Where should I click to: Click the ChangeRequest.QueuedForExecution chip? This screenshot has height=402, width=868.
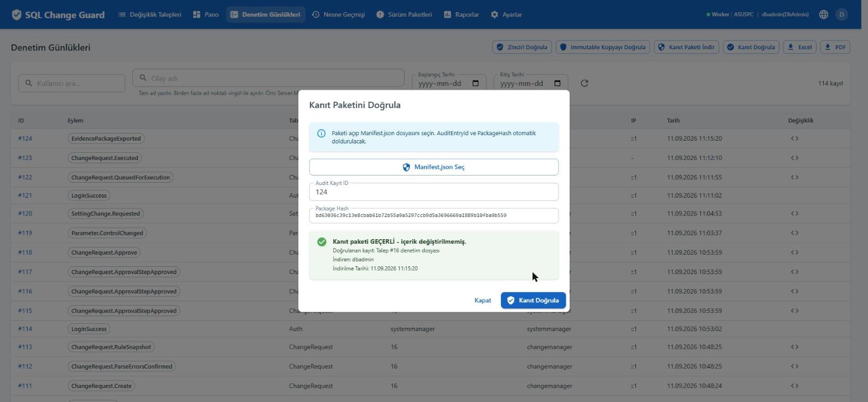[x=121, y=177]
